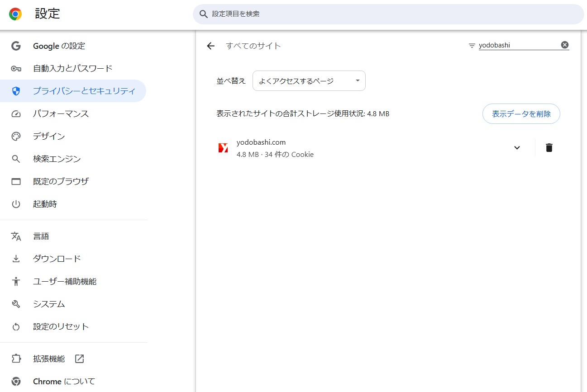
Task: Select 設定のリセット in sidebar
Action: point(61,326)
